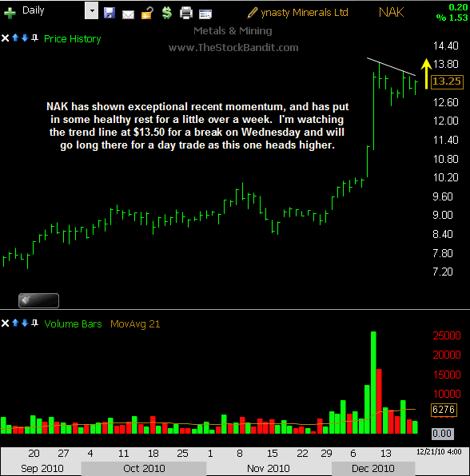
Task: Move Volume Bars pane down
Action: click(x=25, y=323)
